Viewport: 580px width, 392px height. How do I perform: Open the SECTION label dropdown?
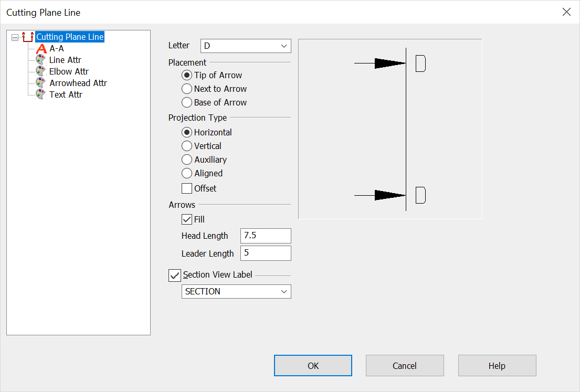click(x=284, y=291)
